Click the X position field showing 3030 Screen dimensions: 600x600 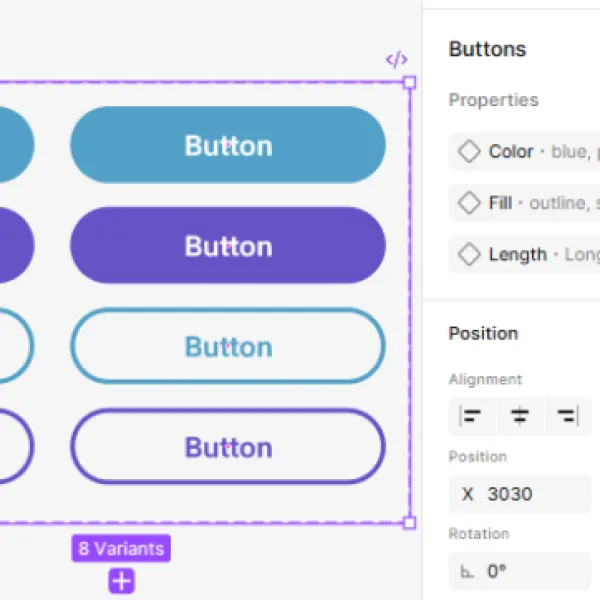pos(520,494)
